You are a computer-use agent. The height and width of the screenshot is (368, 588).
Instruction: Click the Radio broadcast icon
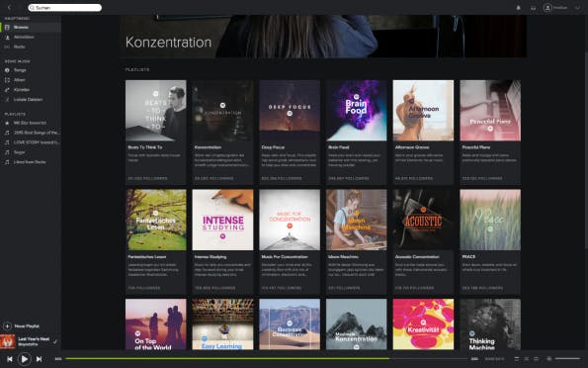coord(7,46)
